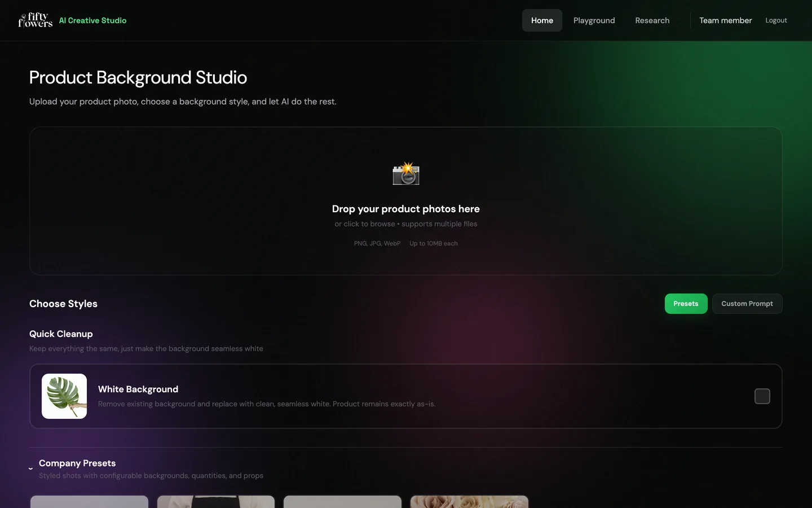Go to the Playground tab
The height and width of the screenshot is (508, 812).
(x=594, y=20)
